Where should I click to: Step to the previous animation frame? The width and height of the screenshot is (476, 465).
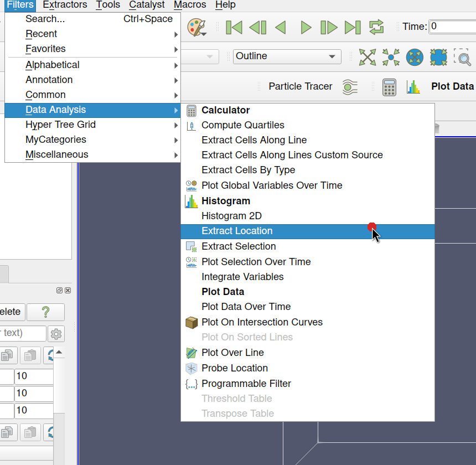[x=258, y=27]
